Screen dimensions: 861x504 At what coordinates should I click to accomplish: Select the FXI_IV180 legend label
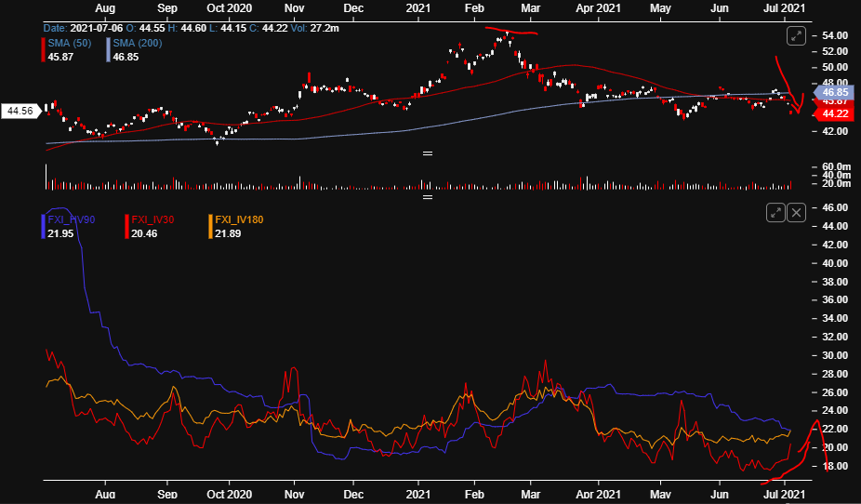click(x=239, y=219)
